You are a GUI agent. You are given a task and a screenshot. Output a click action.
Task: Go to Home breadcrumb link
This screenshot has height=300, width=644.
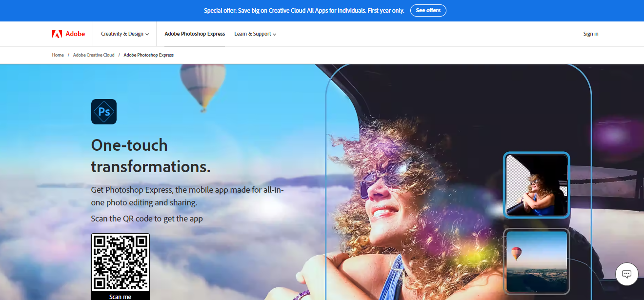tap(58, 55)
